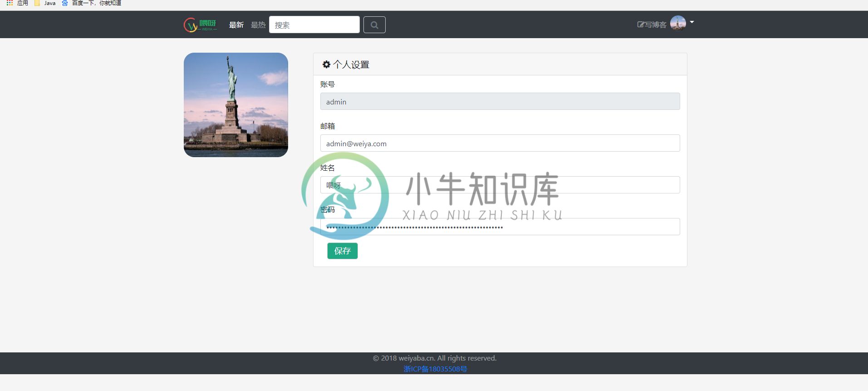Click the 账号 label text
This screenshot has height=391, width=868.
(328, 84)
